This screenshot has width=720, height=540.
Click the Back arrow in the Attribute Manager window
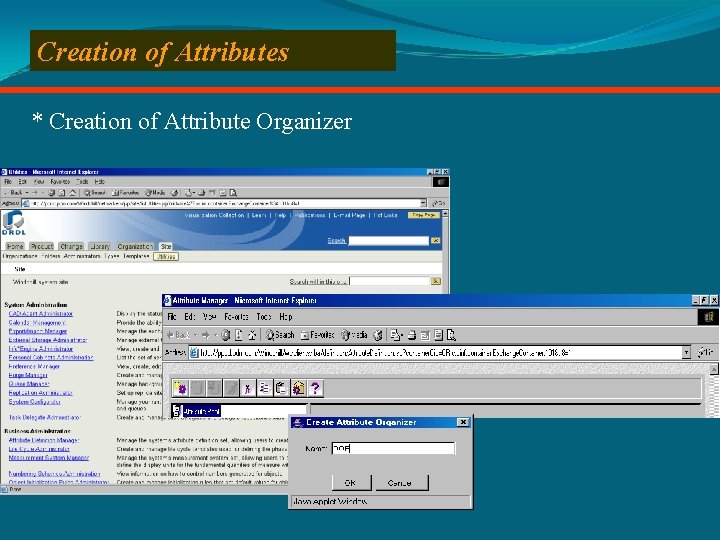click(179, 335)
